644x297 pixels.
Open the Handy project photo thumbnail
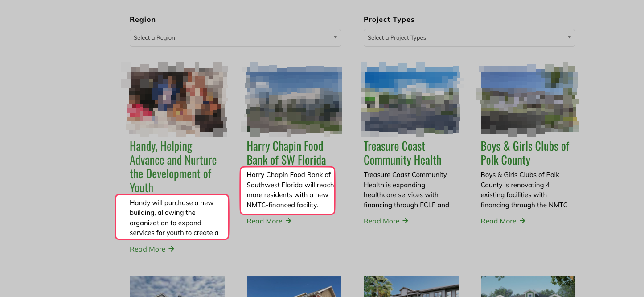click(177, 100)
